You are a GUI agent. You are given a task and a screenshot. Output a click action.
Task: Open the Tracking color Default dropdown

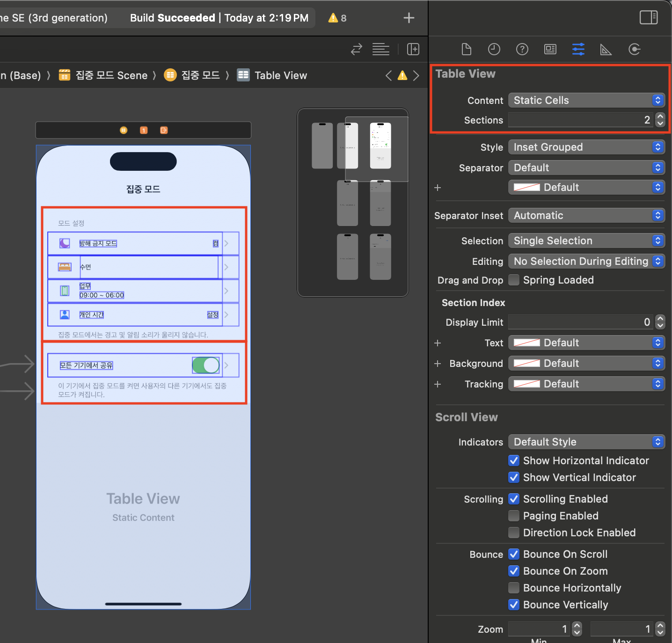(586, 384)
